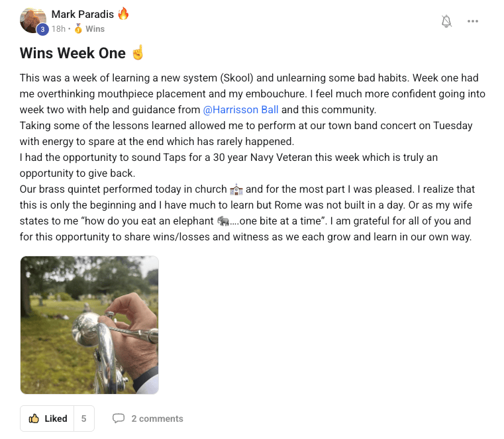Viewport: 504px width, 439px height.
Task: Expand the 2 comments thread
Action: coord(157,418)
